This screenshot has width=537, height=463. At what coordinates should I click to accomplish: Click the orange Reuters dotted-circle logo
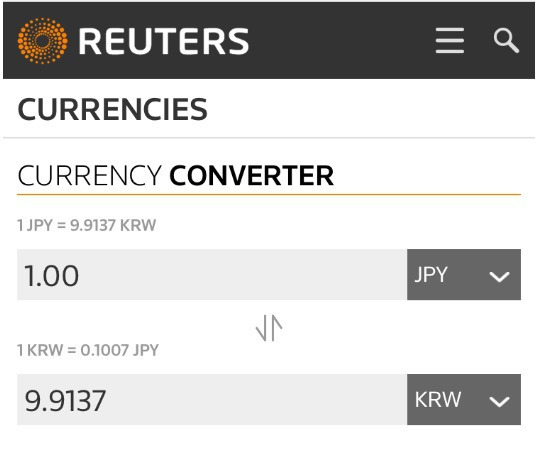pyautogui.click(x=42, y=41)
